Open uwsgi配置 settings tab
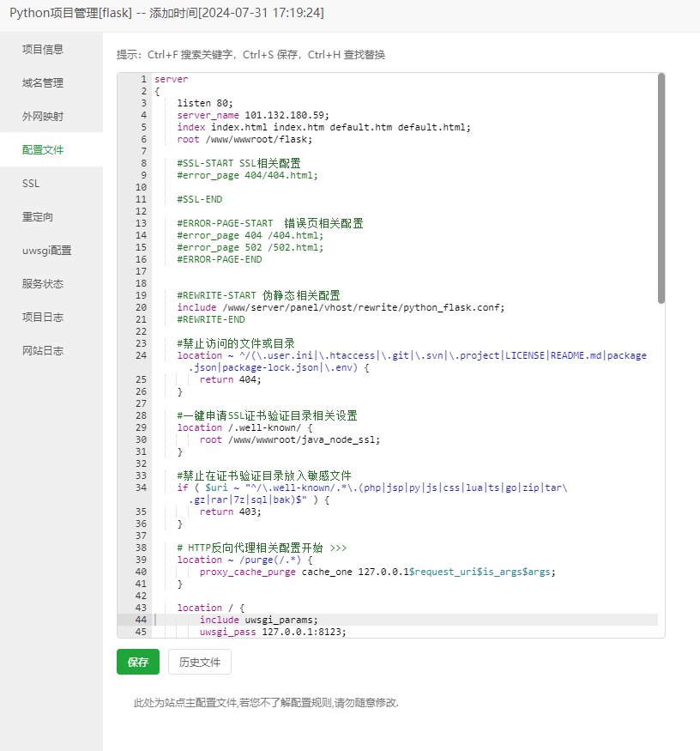The width and height of the screenshot is (700, 751). (47, 251)
